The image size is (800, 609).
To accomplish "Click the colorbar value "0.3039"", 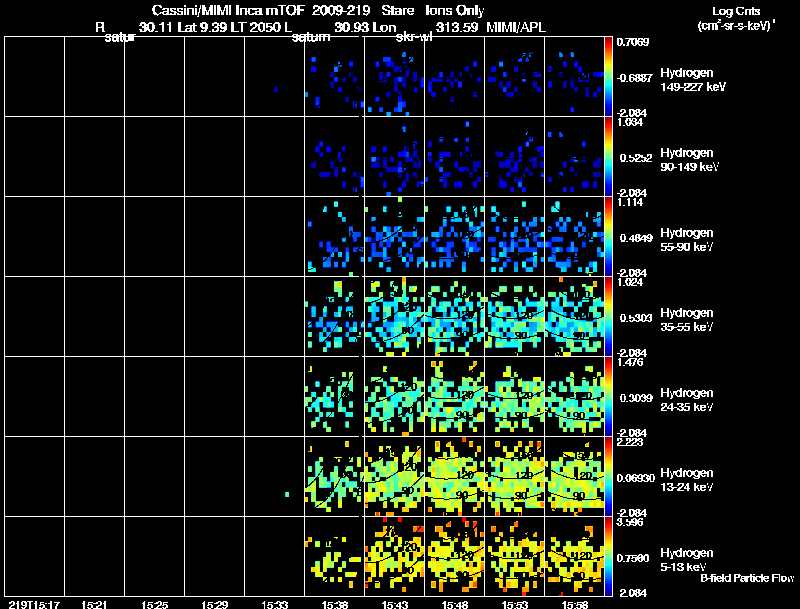I will [636, 398].
